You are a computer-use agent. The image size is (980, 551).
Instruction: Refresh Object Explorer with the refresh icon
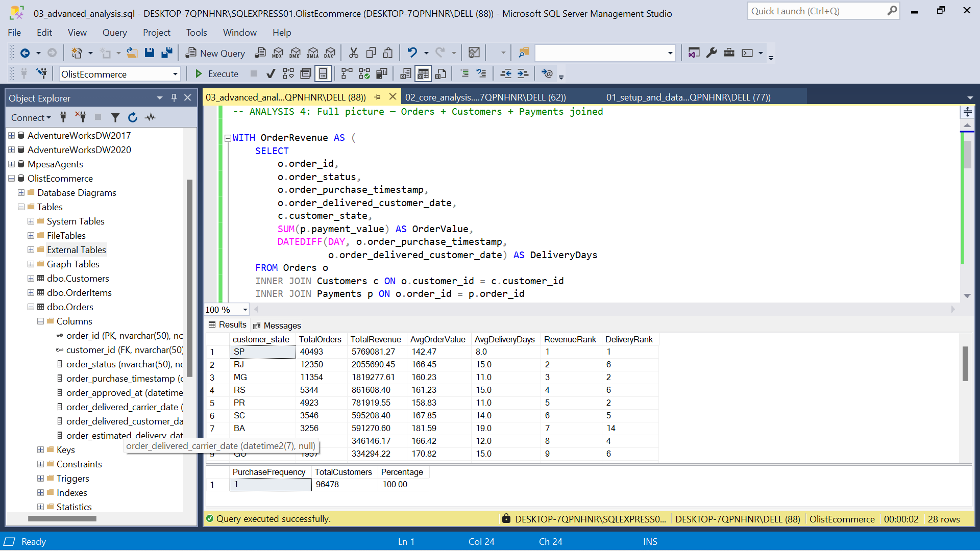tap(133, 117)
